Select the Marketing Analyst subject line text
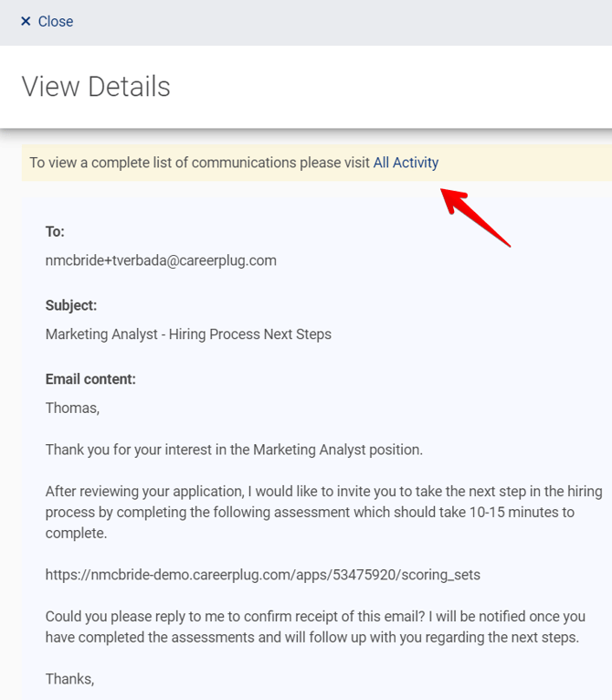This screenshot has width=612, height=700. point(188,334)
